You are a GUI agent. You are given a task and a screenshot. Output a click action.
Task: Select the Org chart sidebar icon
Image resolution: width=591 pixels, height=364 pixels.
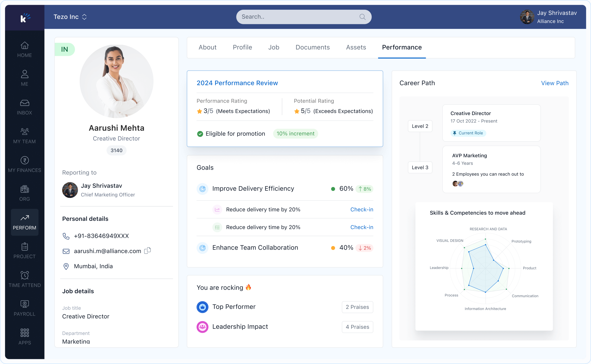point(24,193)
